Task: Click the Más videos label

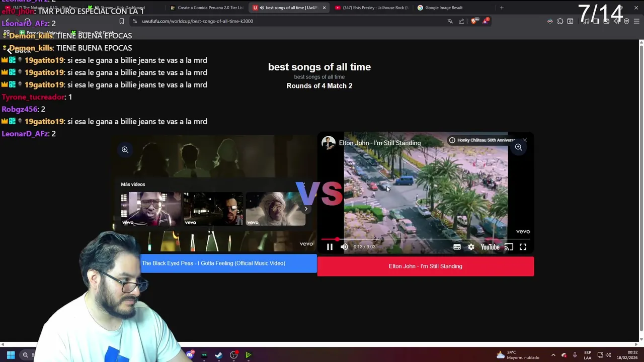Action: (x=133, y=185)
